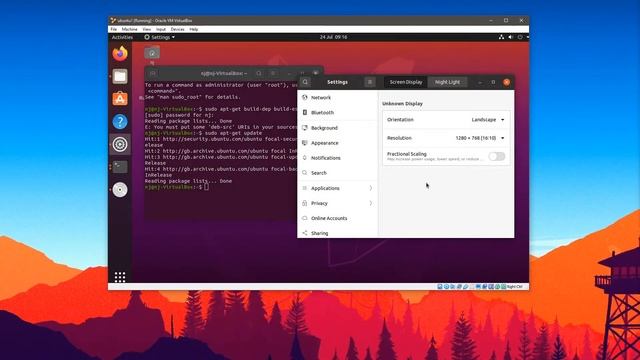640x360 pixels.
Task: Click the Terminal search icon
Action: [x=259, y=73]
